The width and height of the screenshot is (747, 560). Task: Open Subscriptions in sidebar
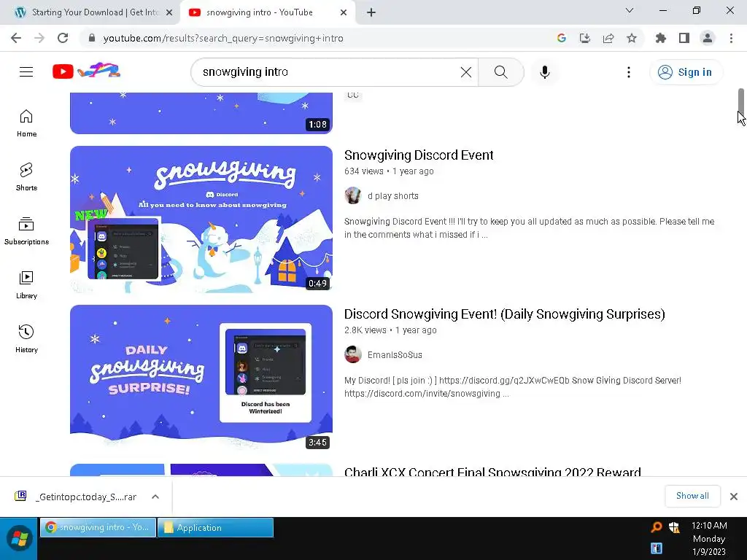(x=27, y=231)
